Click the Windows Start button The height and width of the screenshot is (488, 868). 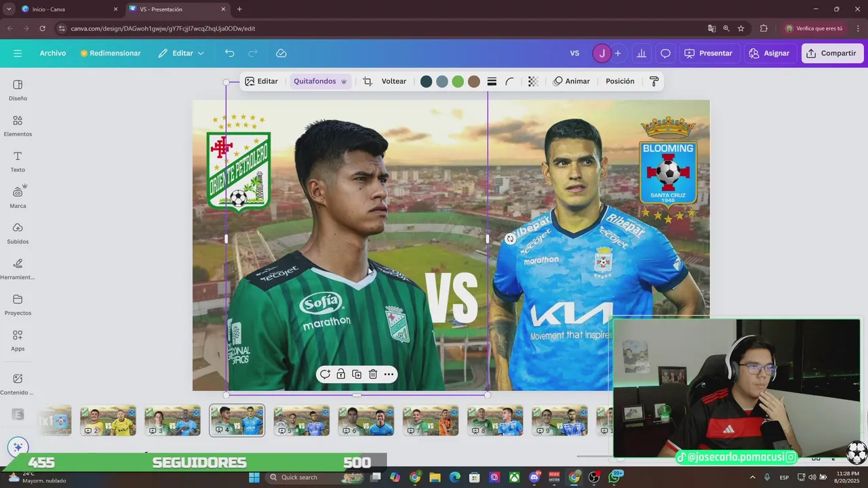click(x=254, y=477)
